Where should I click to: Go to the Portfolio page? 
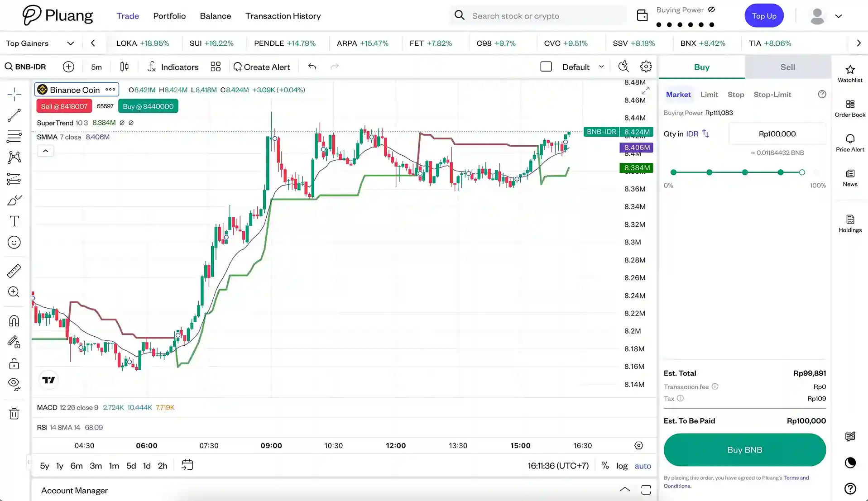coord(169,16)
